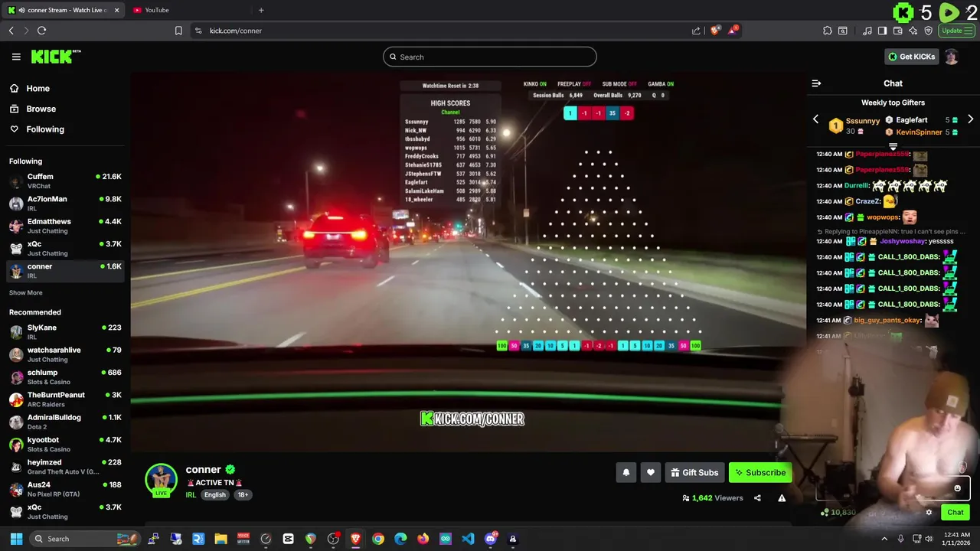Screen dimensions: 980x551
Task: Open AdmiralBulldog recommended channel
Action: [x=64, y=422]
